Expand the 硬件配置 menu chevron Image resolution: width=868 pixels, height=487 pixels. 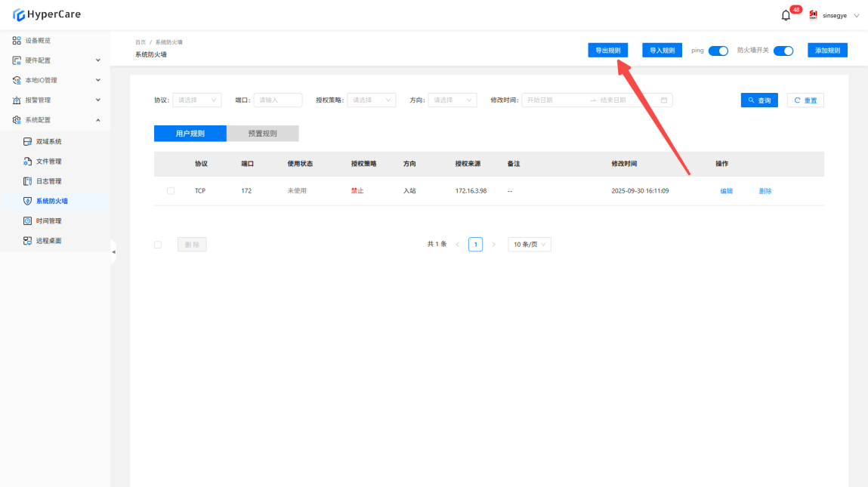98,60
